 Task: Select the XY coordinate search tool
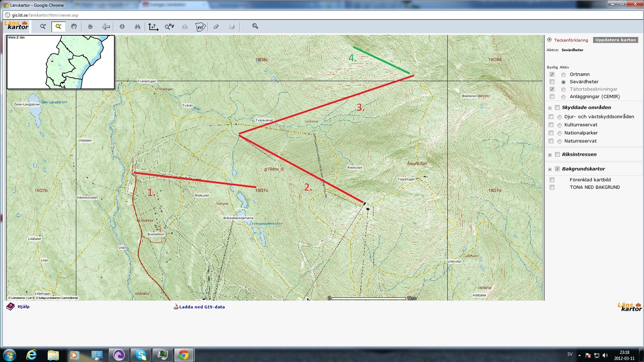(x=169, y=27)
